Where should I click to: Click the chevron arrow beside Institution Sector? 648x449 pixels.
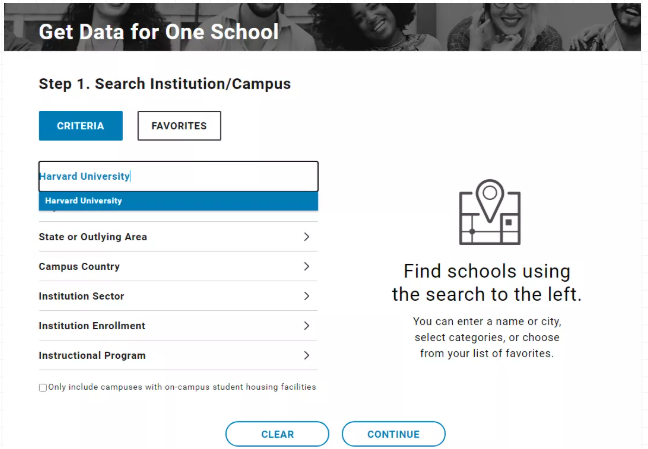coord(306,296)
